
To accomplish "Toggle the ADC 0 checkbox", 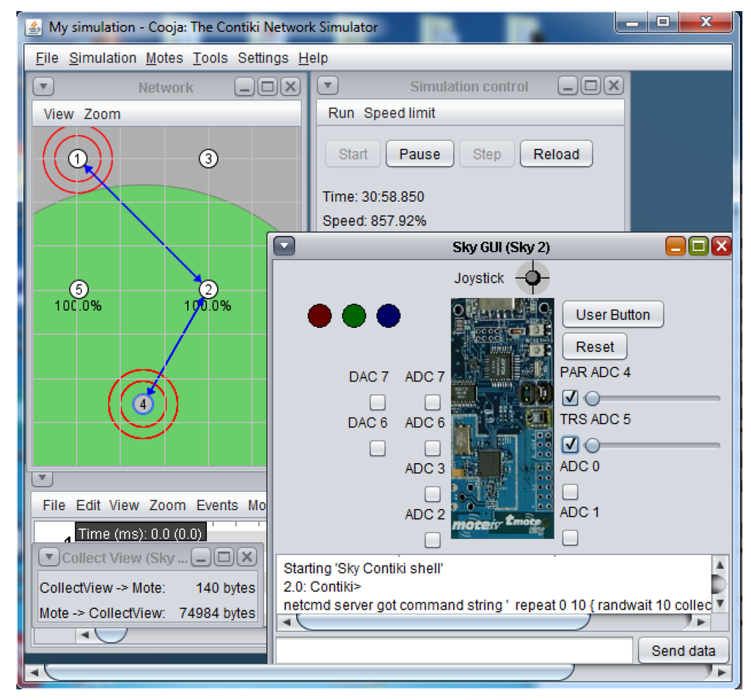I will (570, 492).
